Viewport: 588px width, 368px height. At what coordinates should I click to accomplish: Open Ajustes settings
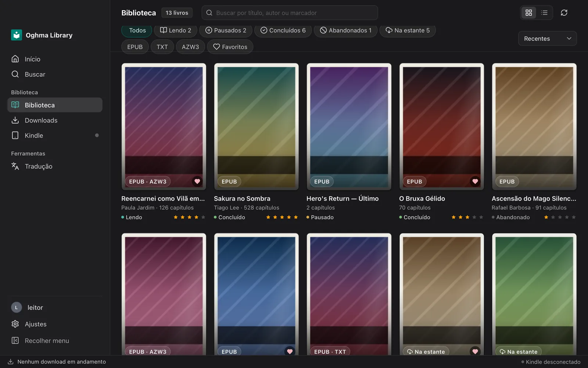tap(55, 324)
